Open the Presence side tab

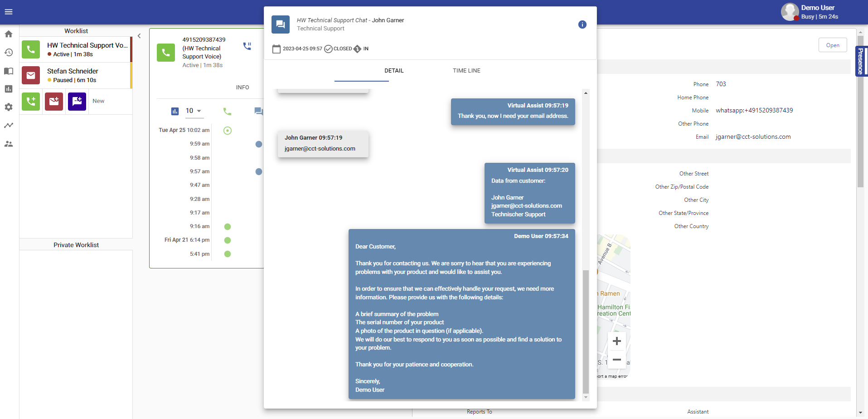[x=861, y=61]
